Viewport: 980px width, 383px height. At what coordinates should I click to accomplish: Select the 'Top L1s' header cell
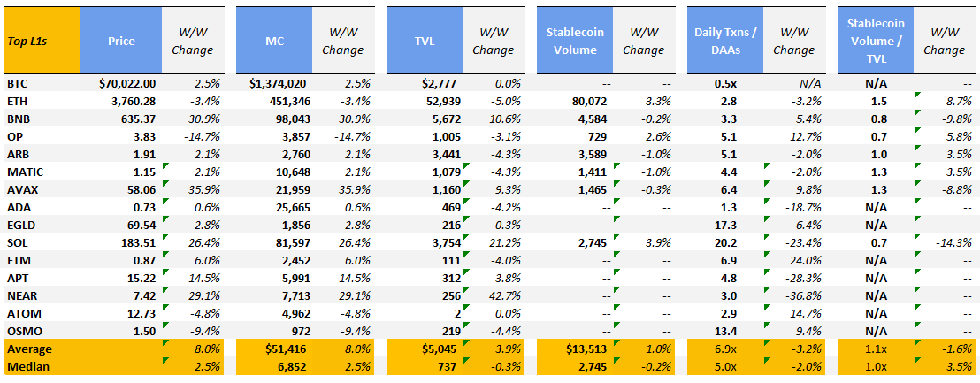coord(42,41)
